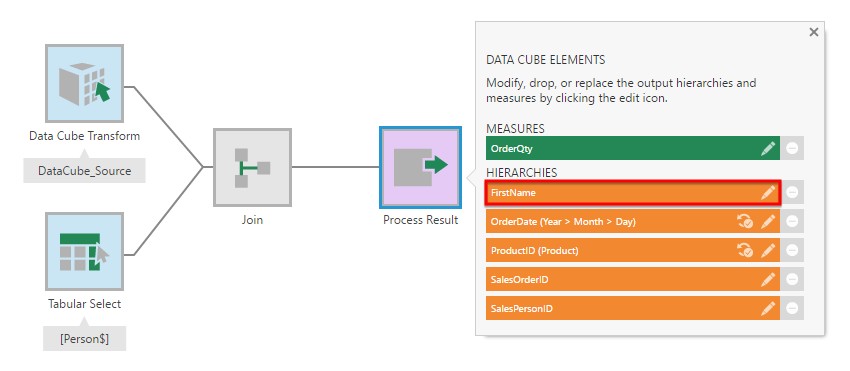
Task: Click the ProductID hierarchy replaced indicator icon
Action: [745, 251]
